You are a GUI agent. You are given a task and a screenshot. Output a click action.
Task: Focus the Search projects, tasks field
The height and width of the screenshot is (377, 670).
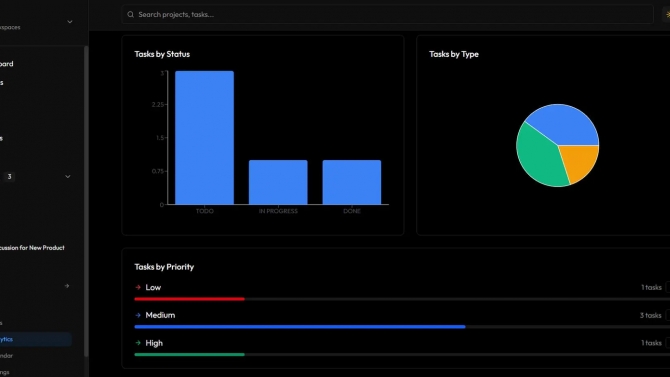pyautogui.click(x=387, y=15)
